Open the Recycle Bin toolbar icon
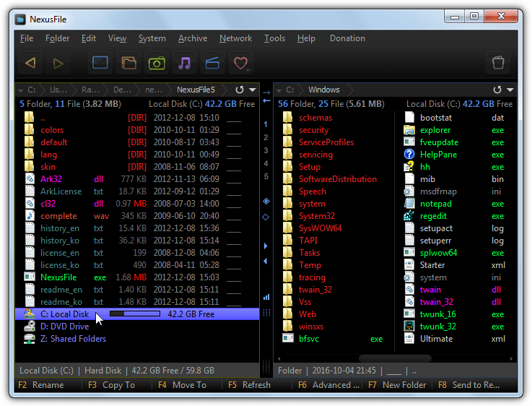The height and width of the screenshot is (406, 532). pyautogui.click(x=498, y=63)
